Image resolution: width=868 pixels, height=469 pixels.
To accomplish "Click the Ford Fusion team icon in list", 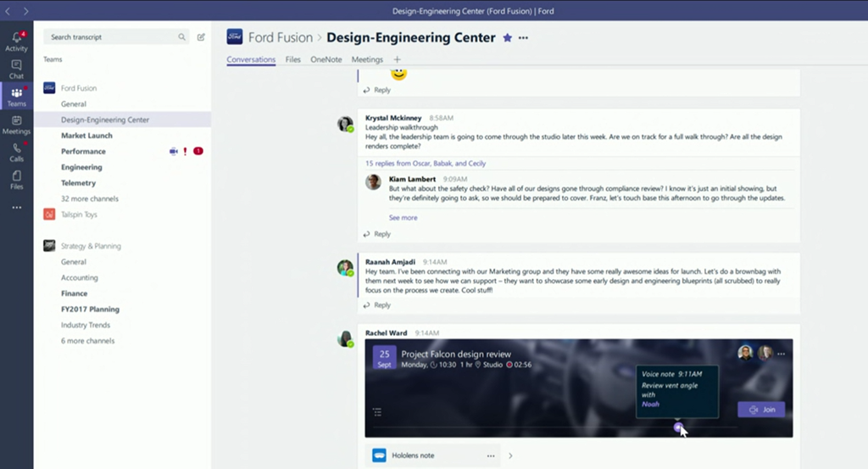I will click(x=49, y=87).
